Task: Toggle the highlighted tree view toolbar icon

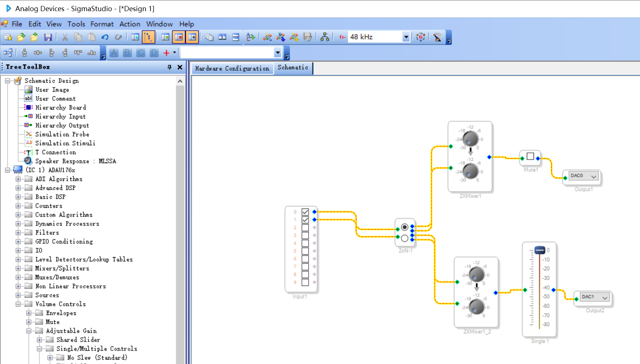Action: (148, 37)
